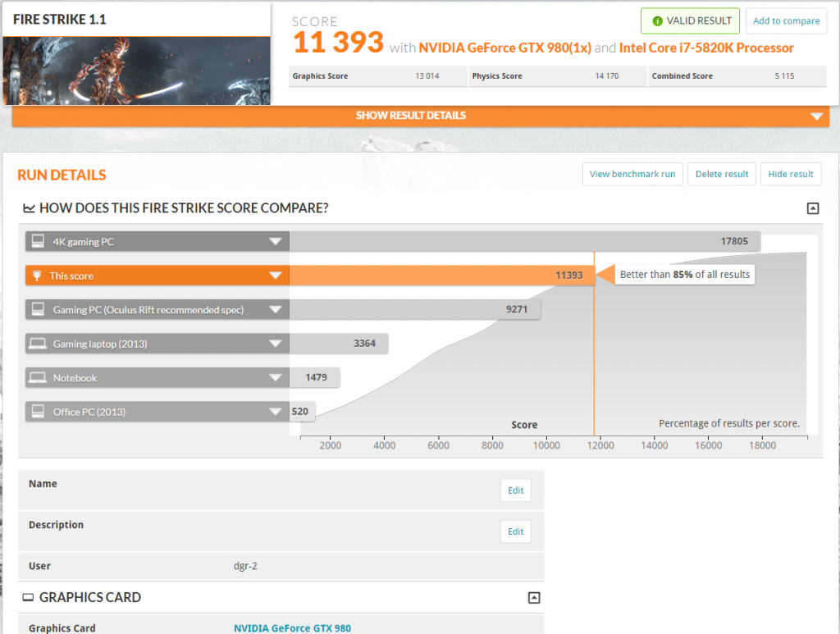Click the 12000 tick label on the score axis
840x634 pixels.
point(600,445)
